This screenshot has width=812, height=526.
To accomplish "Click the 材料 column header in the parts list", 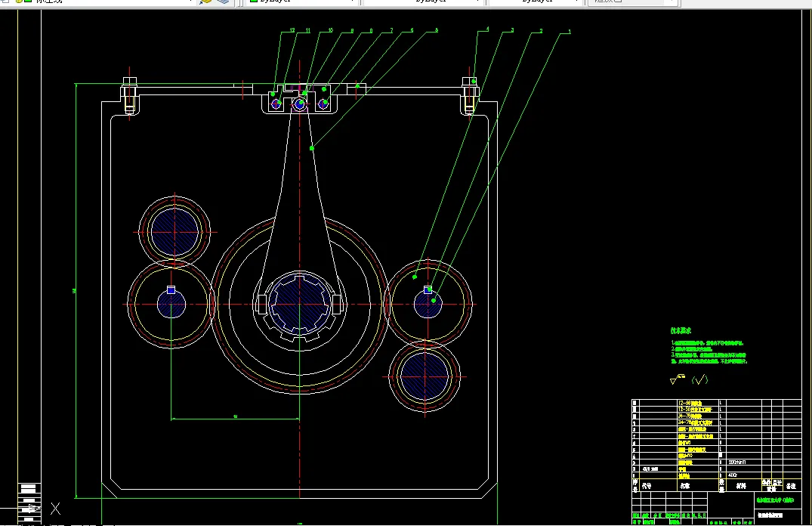I will pos(741,486).
